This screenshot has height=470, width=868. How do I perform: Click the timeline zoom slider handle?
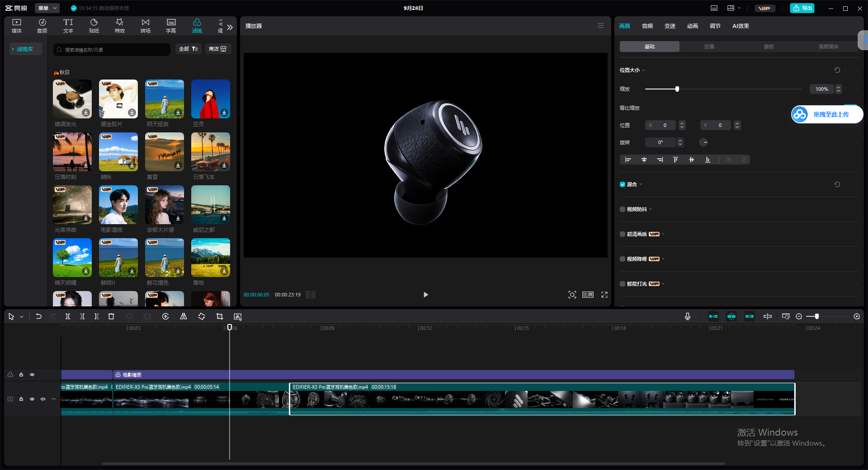[816, 316]
